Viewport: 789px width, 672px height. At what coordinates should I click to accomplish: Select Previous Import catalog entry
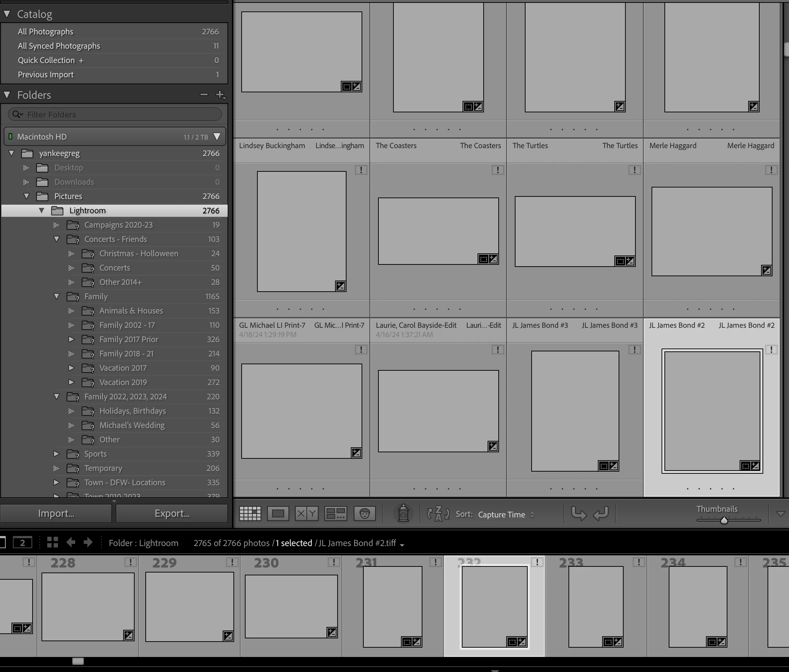[x=46, y=74]
